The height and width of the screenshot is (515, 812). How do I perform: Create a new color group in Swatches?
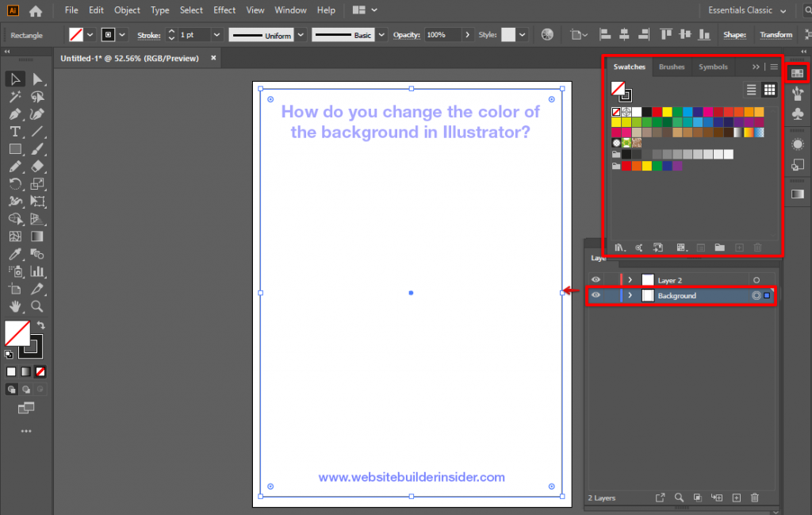coord(720,248)
